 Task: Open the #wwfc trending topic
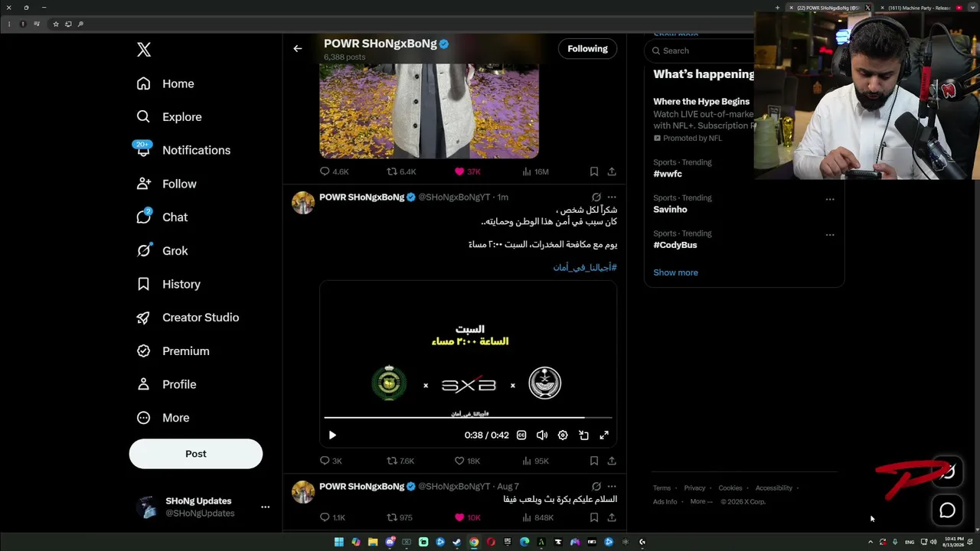click(668, 174)
